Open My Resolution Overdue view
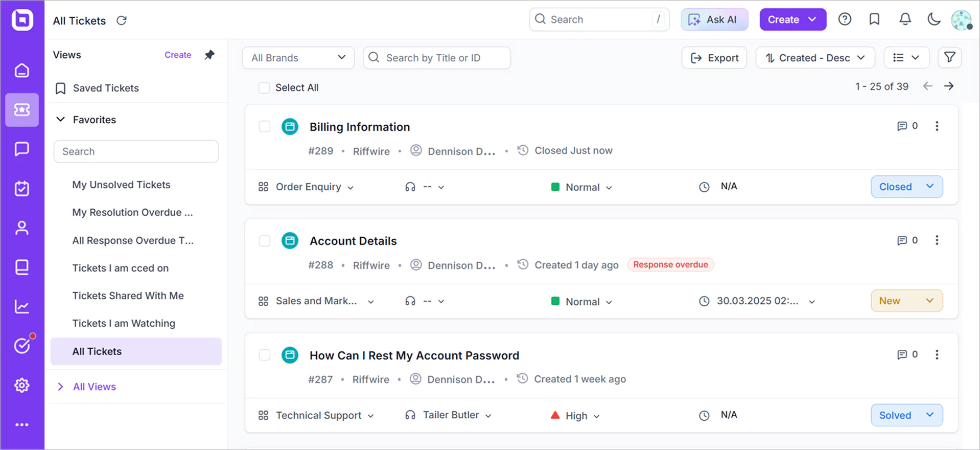This screenshot has height=450, width=980. coord(132,212)
